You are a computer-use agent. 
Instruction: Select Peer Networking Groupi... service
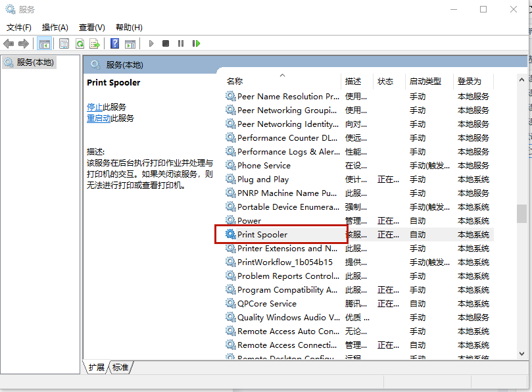pyautogui.click(x=359, y=110)
